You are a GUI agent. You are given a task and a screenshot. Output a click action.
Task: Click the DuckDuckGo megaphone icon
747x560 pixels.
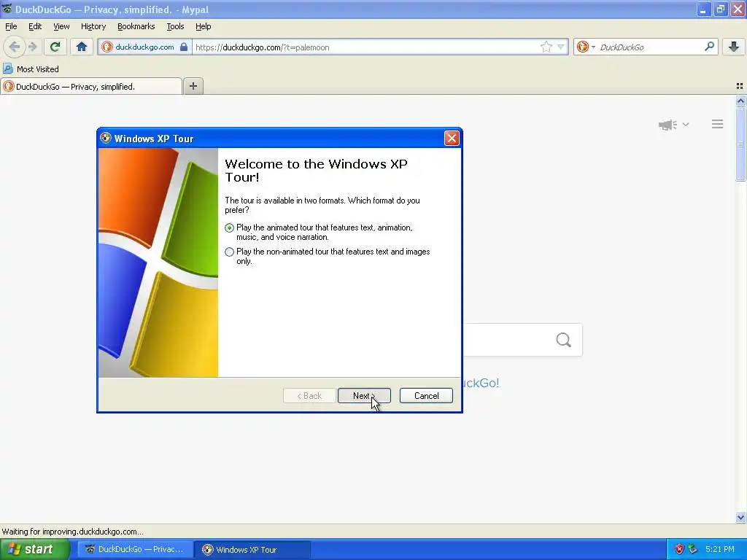tap(667, 125)
